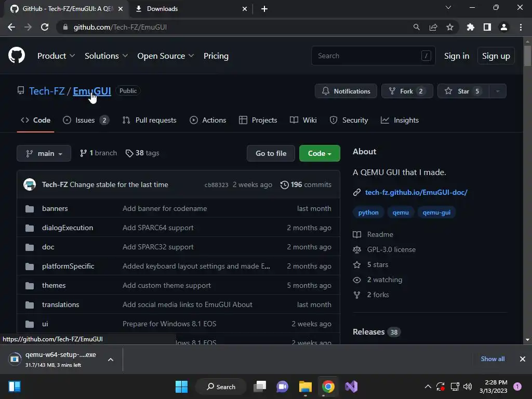Open the Security tab
This screenshot has height=399, width=532.
tap(349, 120)
